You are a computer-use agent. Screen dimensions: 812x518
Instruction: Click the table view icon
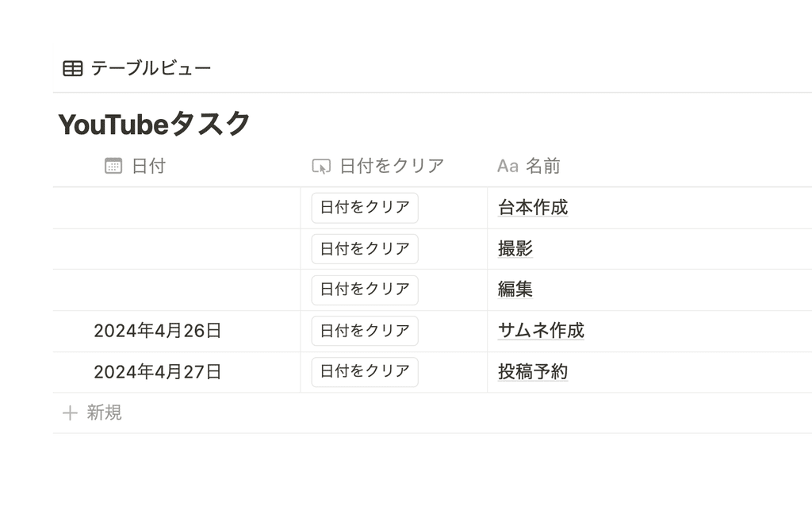72,68
